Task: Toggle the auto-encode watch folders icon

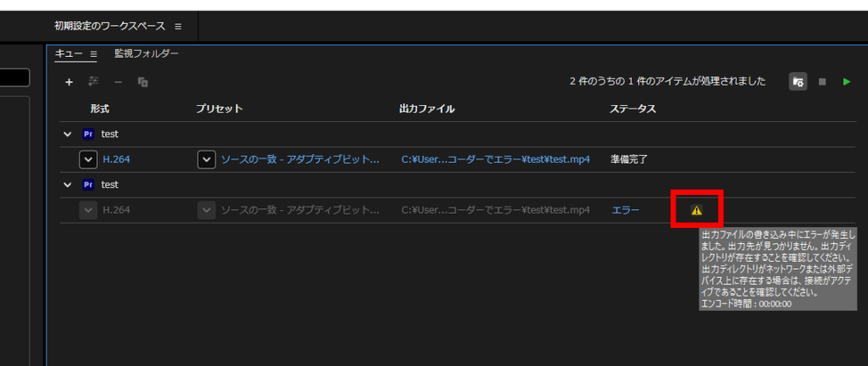Action: [x=798, y=82]
